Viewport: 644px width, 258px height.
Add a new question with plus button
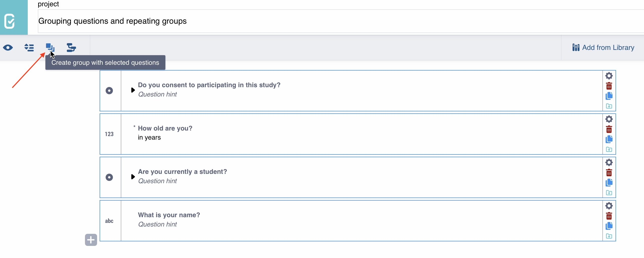[91, 240]
